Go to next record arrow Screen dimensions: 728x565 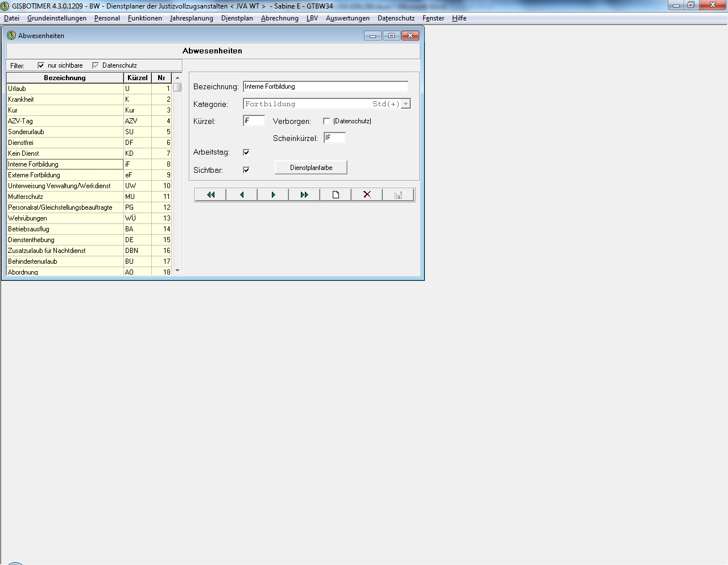coord(273,195)
